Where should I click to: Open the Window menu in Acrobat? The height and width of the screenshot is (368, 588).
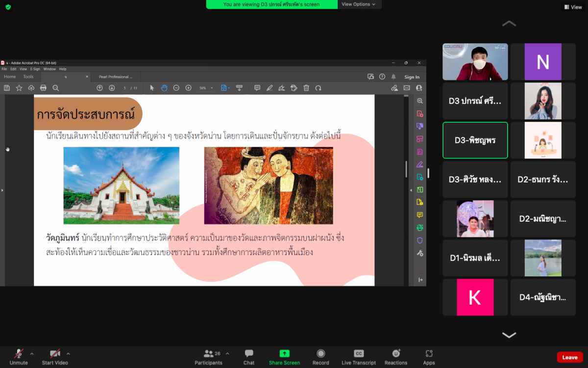pyautogui.click(x=49, y=69)
